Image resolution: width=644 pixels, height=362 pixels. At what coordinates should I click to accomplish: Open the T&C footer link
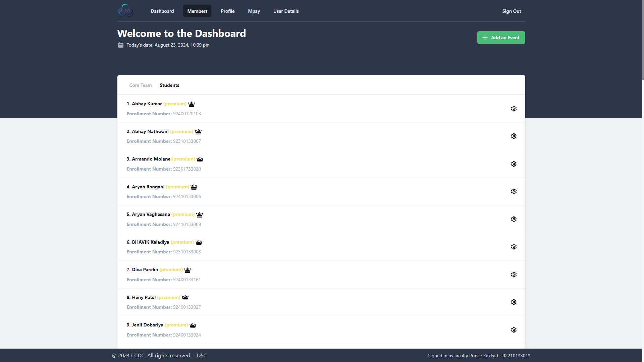click(x=201, y=355)
